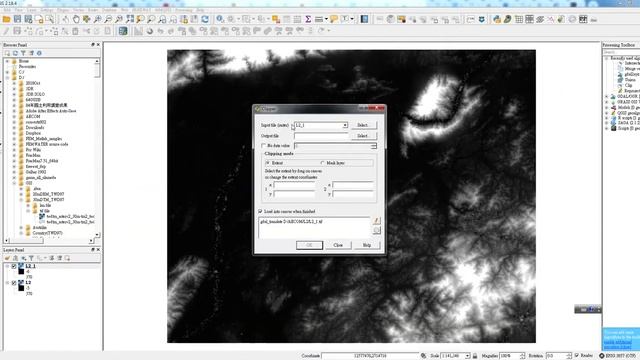Select the Zoom In magnifier tool
The image size is (640, 360).
[98, 19]
